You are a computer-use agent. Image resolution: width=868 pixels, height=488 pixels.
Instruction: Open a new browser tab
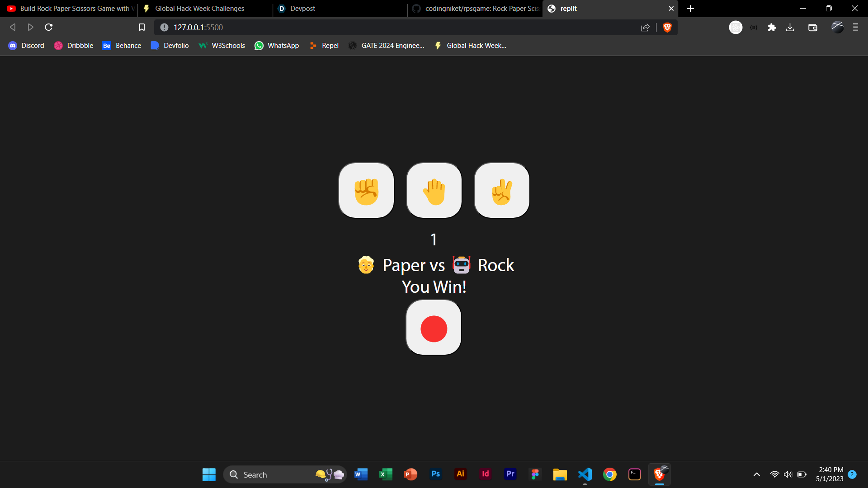(x=690, y=8)
